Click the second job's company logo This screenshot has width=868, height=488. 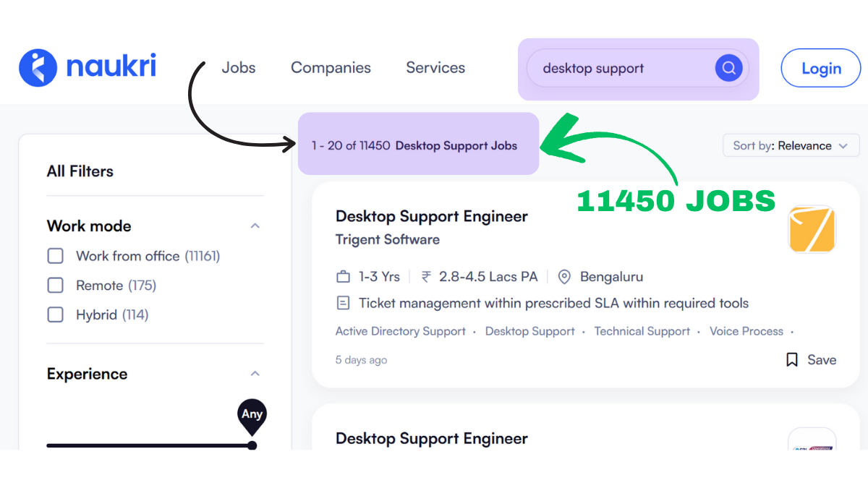point(812,440)
